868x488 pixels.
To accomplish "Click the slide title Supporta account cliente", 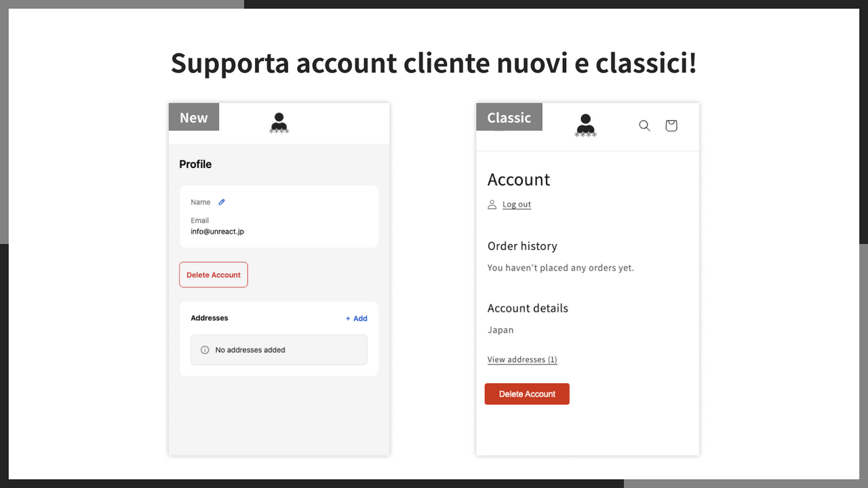I will pyautogui.click(x=434, y=63).
